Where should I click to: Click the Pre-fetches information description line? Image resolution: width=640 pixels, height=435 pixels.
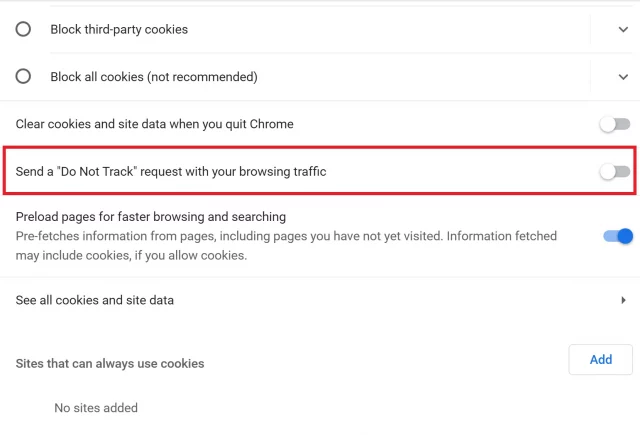click(286, 236)
